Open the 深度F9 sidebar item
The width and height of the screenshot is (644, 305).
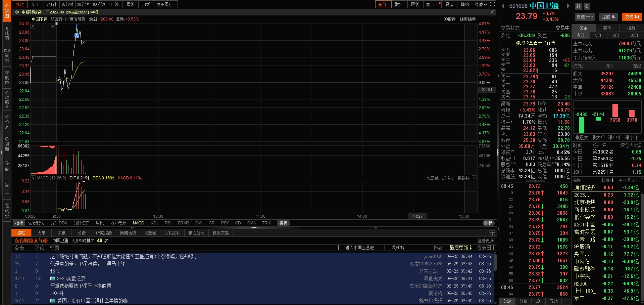7,78
